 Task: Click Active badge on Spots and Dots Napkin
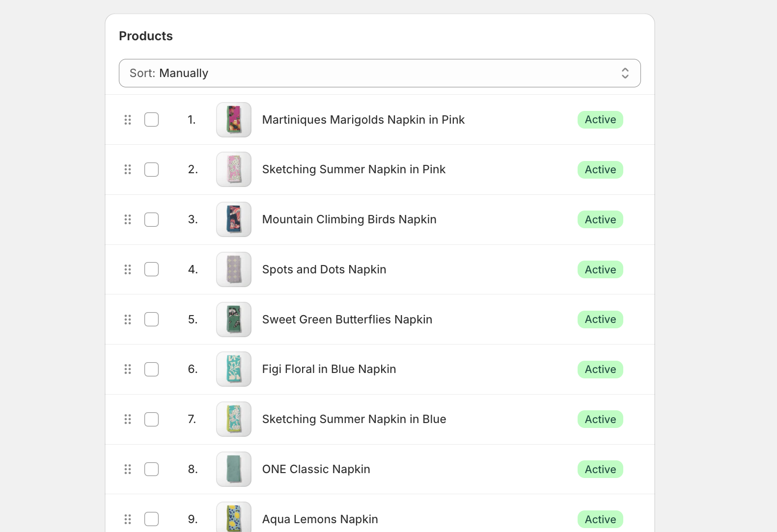click(600, 269)
